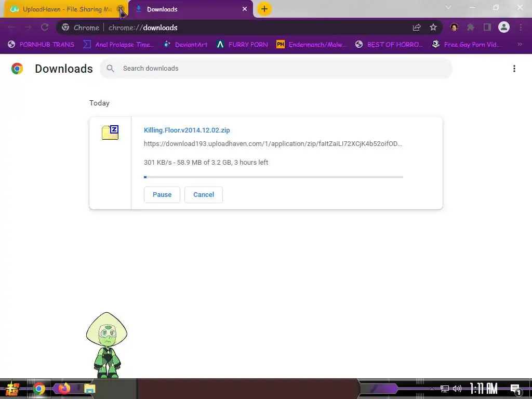The image size is (532, 399).
Task: Open the Killing.Floor.v2014.12.02.zip link
Action: click(x=187, y=130)
